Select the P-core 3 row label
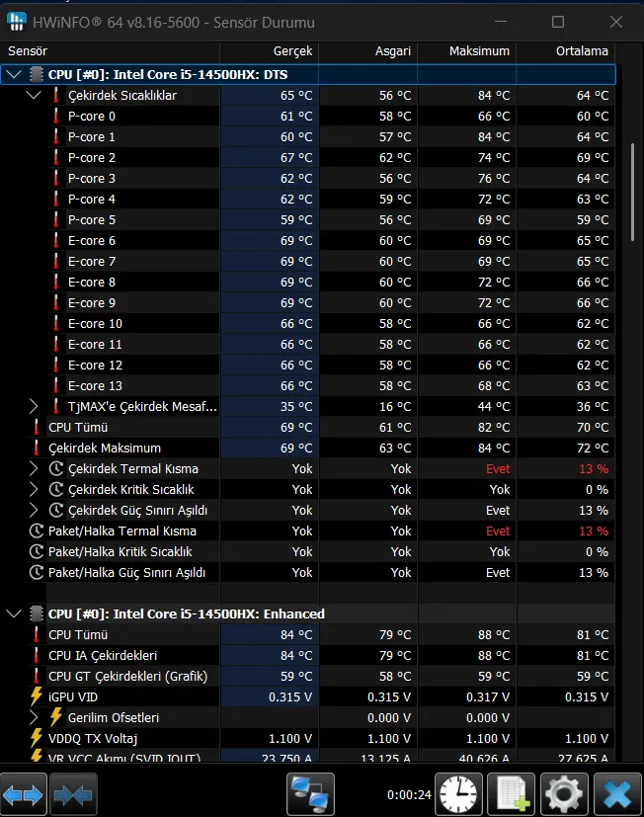644x817 pixels. tap(92, 178)
